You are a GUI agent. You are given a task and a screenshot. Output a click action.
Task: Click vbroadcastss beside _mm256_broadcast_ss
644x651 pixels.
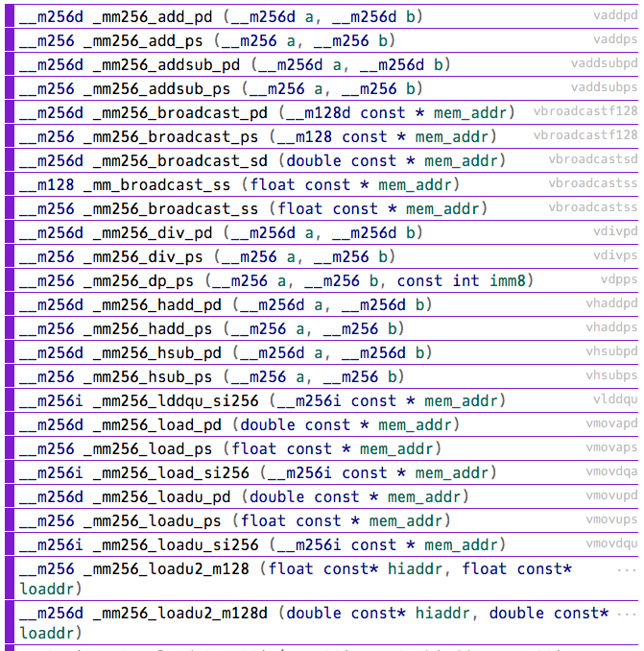[593, 207]
